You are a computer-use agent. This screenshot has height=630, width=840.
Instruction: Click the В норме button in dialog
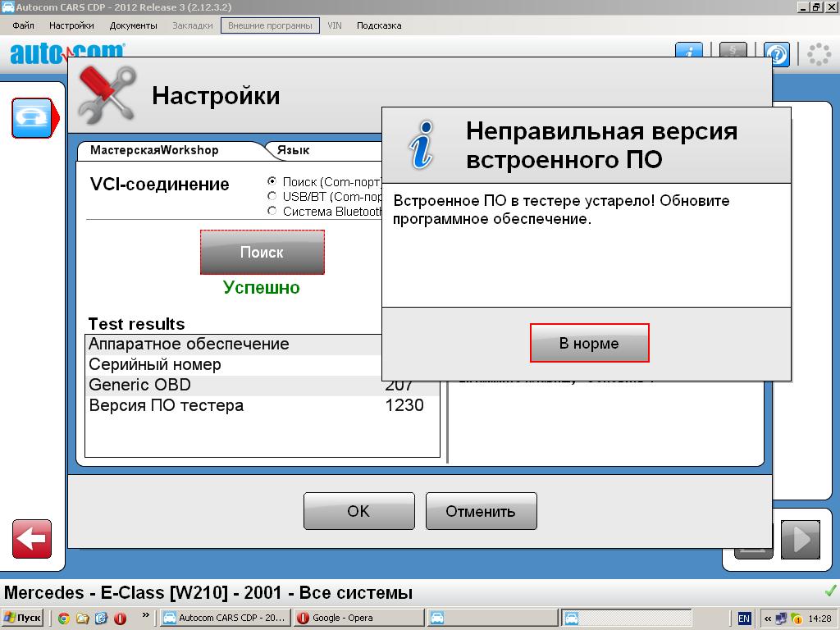[589, 343]
